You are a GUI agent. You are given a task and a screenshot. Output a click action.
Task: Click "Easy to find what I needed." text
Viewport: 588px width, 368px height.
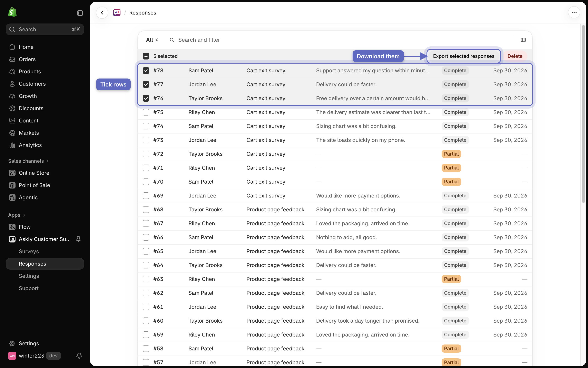pos(349,307)
